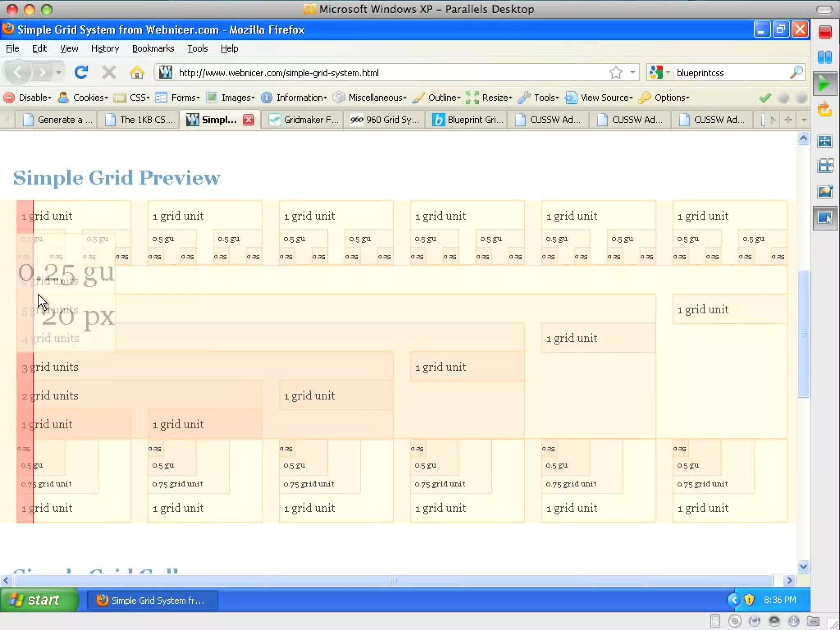Click the vertical page scrollbar thumb
Screen dimensions: 840x630
(x=803, y=333)
